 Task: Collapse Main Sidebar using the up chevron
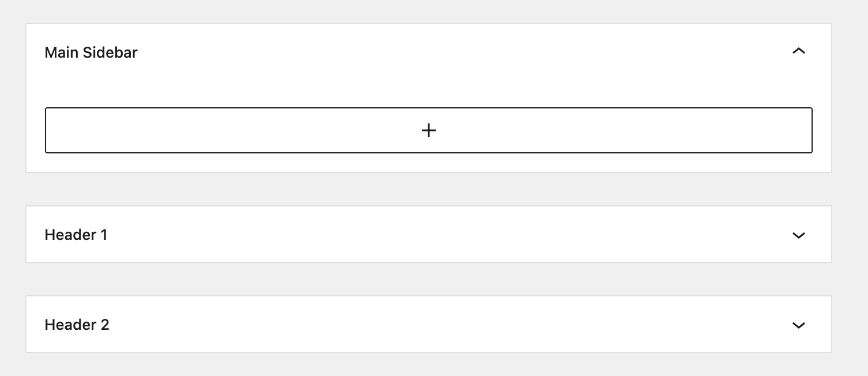click(x=798, y=52)
